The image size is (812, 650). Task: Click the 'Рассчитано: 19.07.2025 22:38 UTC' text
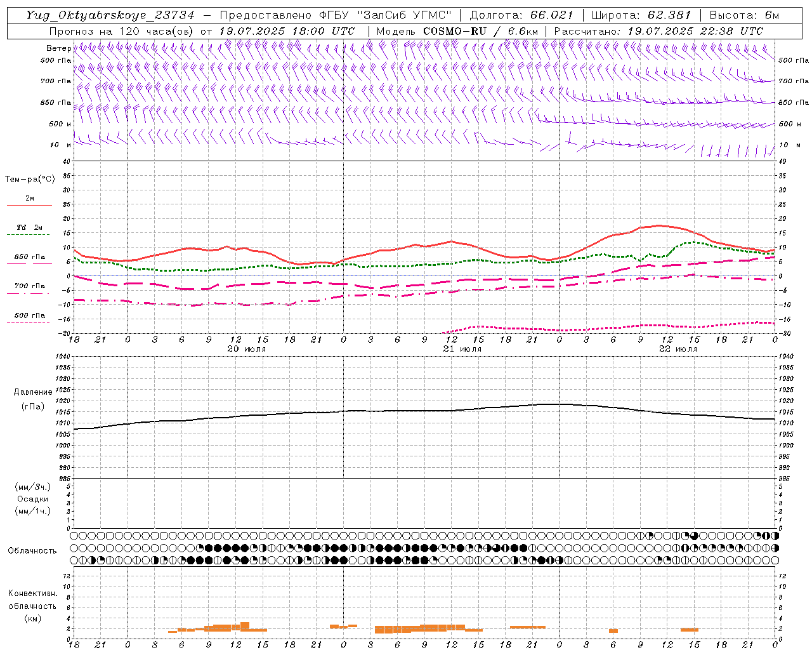658,31
